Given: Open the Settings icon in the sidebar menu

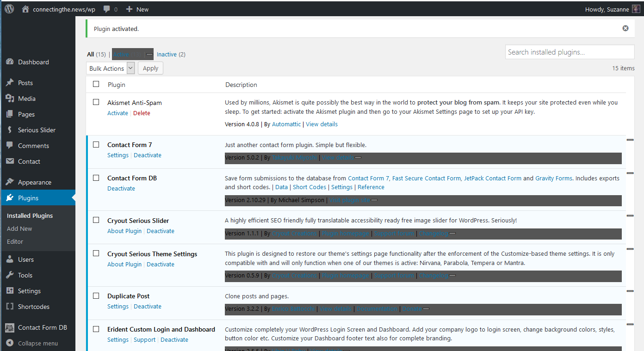Looking at the screenshot, I should [10, 291].
